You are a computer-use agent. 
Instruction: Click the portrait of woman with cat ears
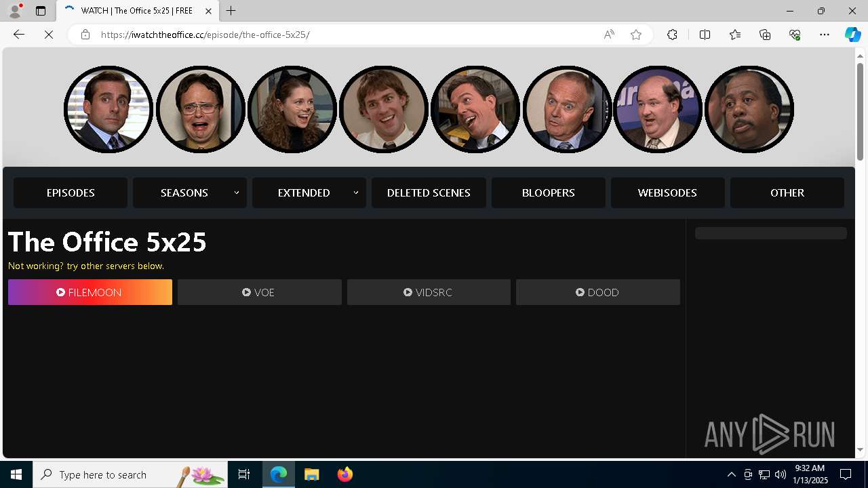[292, 109]
